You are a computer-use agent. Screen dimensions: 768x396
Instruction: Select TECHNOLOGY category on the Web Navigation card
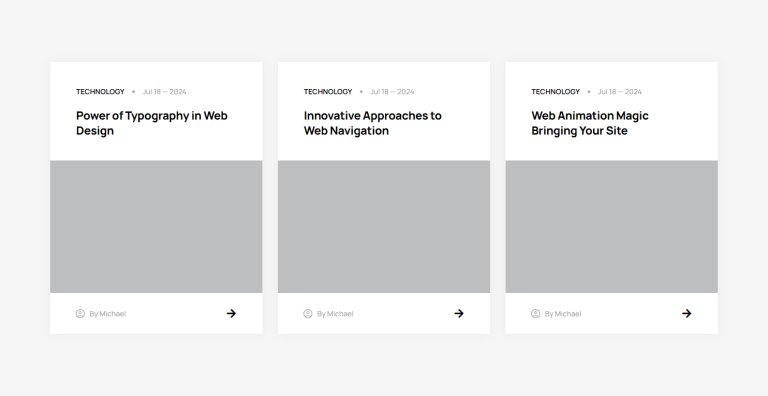pyautogui.click(x=328, y=92)
